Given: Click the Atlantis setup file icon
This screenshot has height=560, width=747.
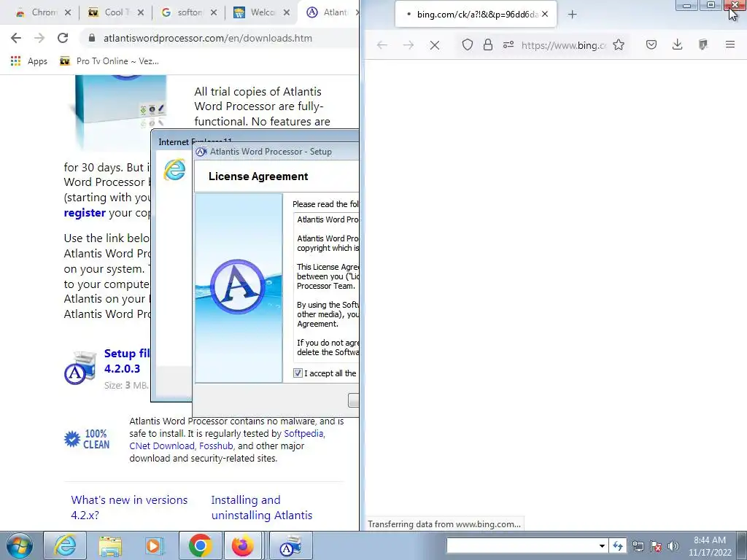Looking at the screenshot, I should 80,368.
